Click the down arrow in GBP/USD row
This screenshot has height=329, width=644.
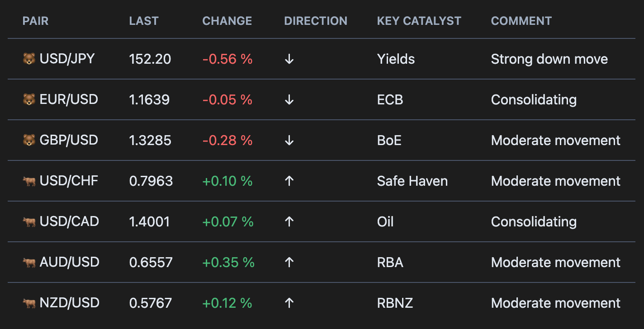[289, 141]
